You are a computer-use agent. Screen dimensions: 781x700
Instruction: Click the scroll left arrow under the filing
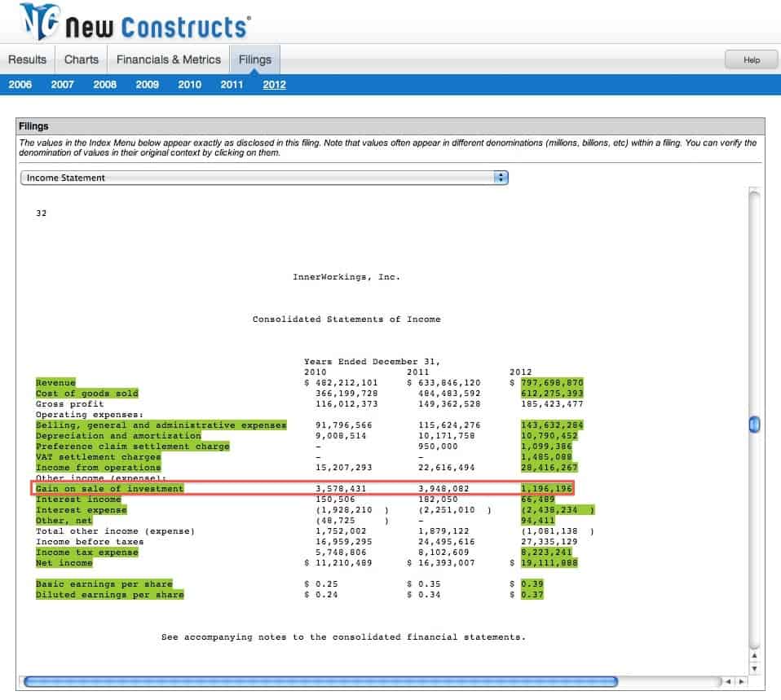[x=728, y=681]
